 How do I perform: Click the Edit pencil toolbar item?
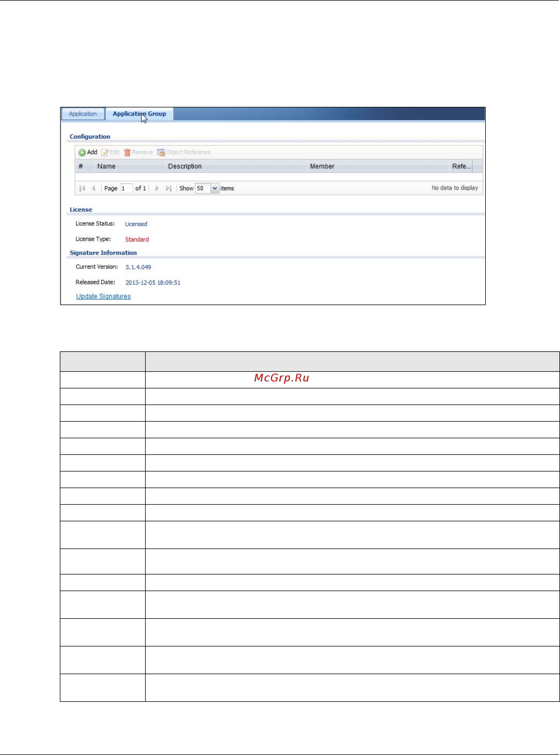[111, 152]
